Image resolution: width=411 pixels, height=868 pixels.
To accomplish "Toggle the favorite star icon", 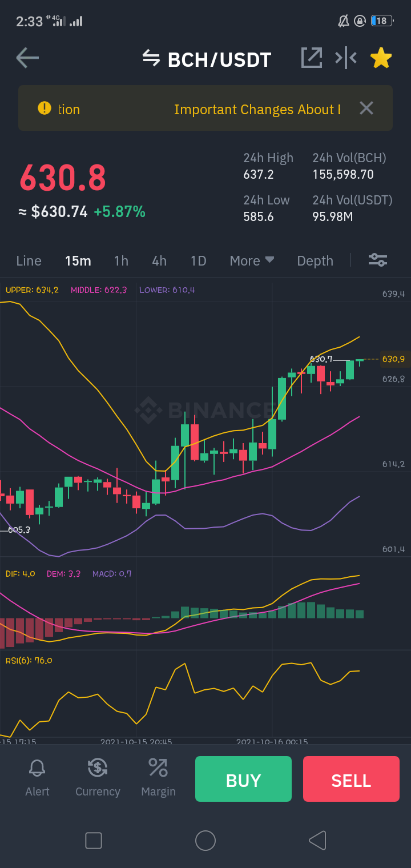I will [x=381, y=58].
